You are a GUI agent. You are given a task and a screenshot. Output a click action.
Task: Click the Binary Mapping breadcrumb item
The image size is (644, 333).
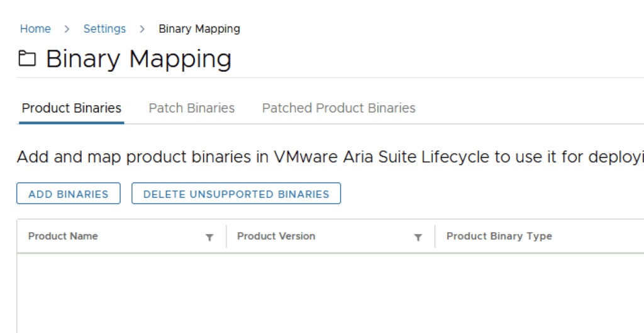199,29
